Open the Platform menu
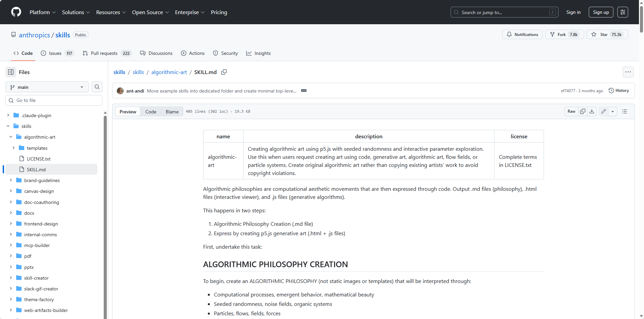644x319 pixels. (x=42, y=12)
